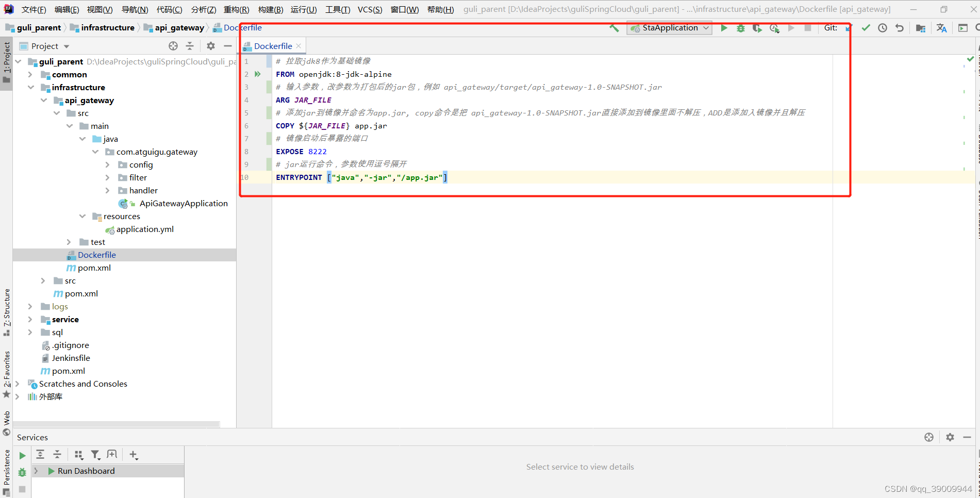Collapse all in the Project panel

click(190, 46)
